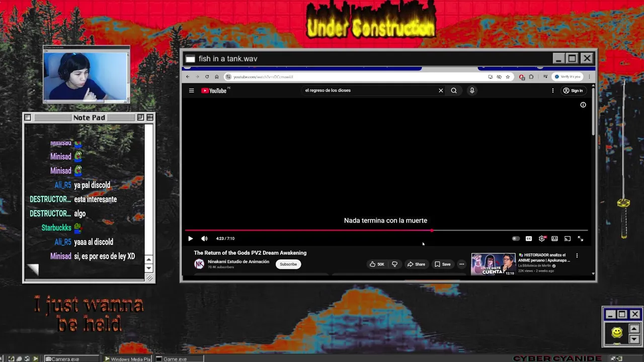
Task: Open the browser home page
Action: pyautogui.click(x=217, y=77)
